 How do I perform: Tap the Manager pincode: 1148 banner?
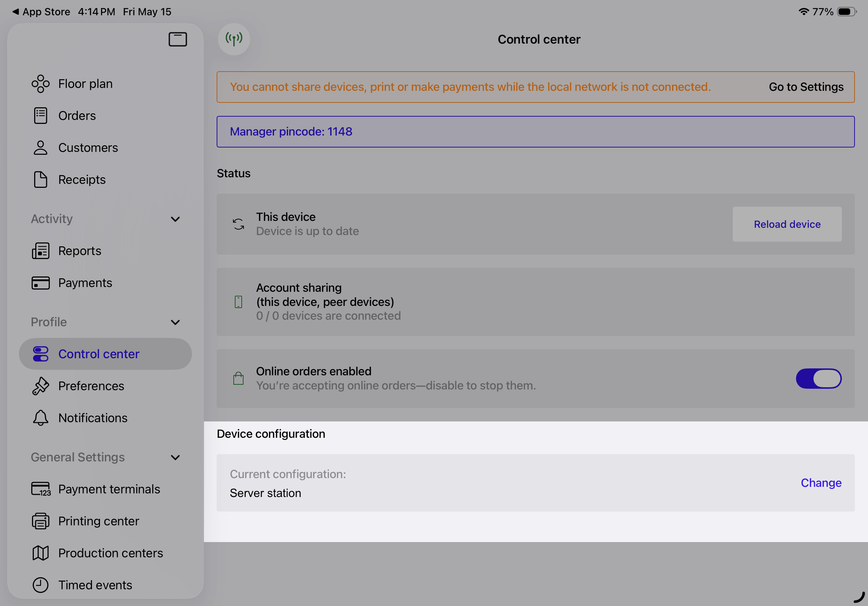tap(535, 132)
